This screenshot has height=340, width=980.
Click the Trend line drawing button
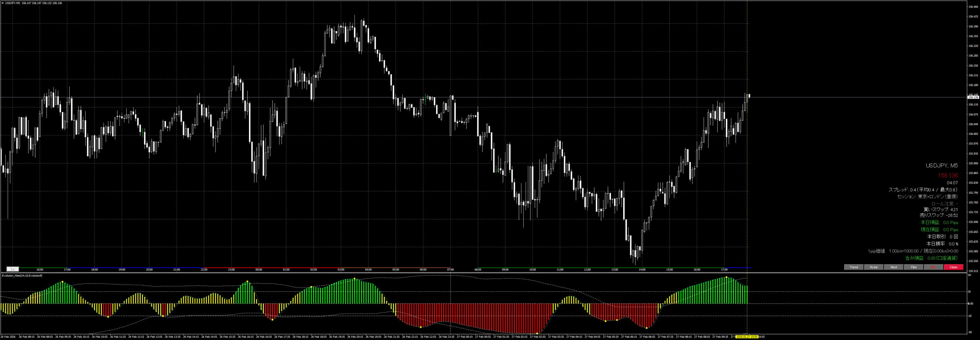(853, 267)
